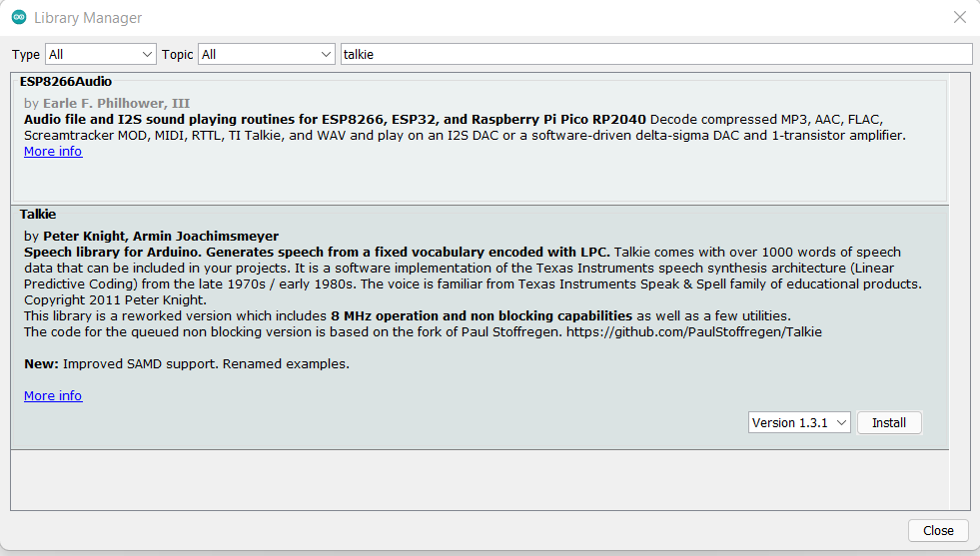980x556 pixels.
Task: Click the 'Copyright 2011 Peter Knight.' line
Action: 115,299
